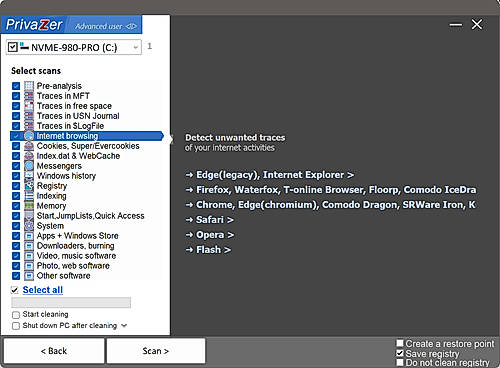Select Other software scan label

pos(63,276)
